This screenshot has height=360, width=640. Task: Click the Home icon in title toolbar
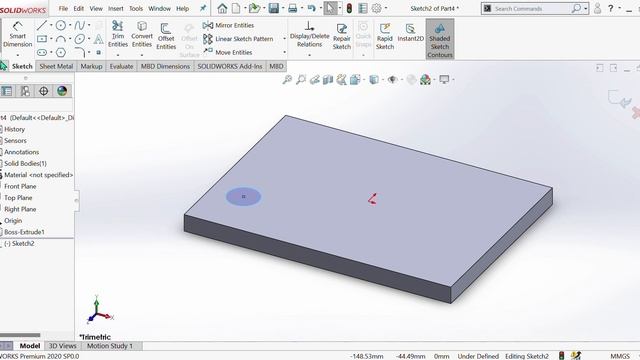point(222,8)
